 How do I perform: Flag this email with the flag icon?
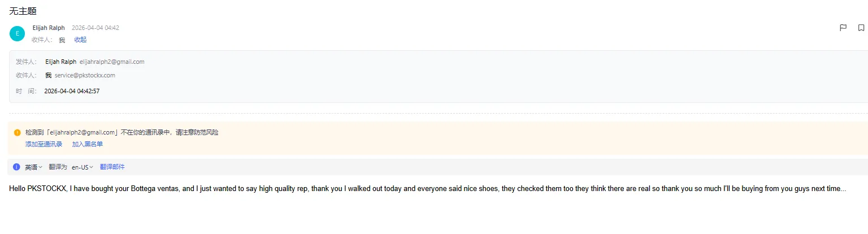point(843,28)
